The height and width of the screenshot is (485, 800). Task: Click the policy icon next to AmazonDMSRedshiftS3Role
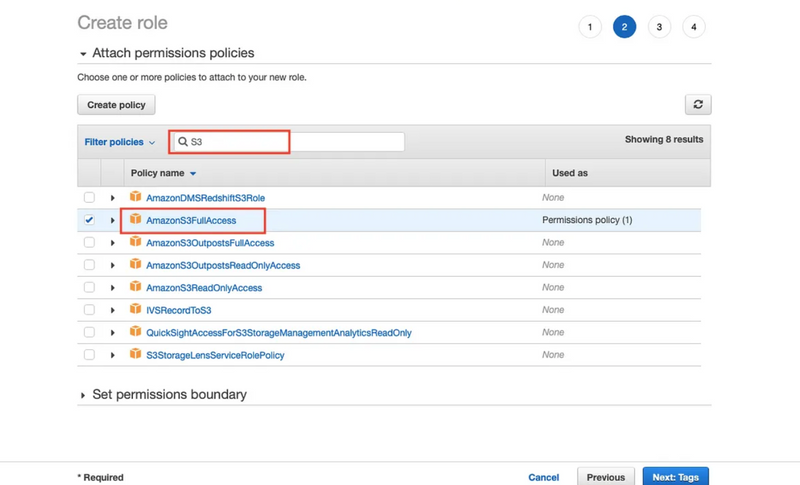[x=135, y=197]
